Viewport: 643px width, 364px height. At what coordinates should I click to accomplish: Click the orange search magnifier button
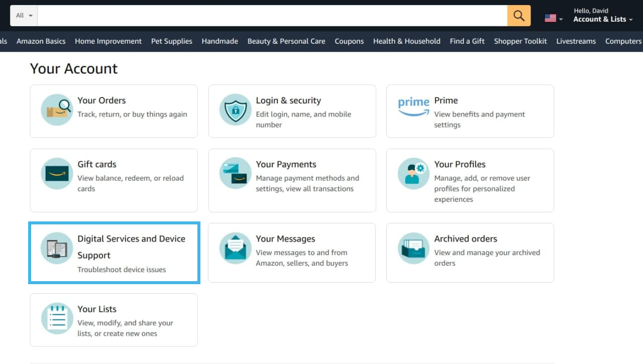coord(519,16)
